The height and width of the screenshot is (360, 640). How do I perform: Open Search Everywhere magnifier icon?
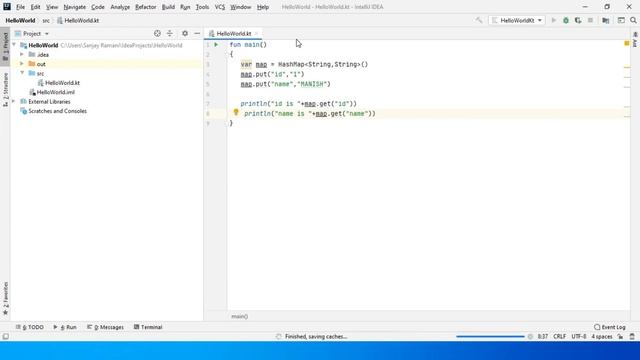click(x=633, y=20)
